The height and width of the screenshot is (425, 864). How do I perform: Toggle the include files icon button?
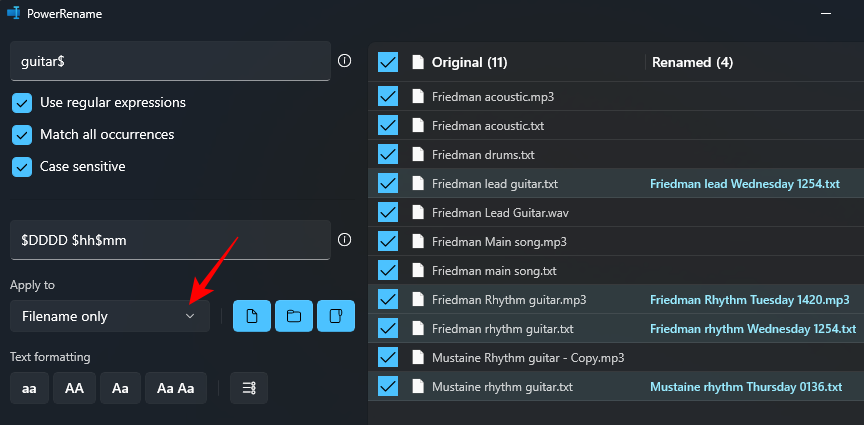(252, 316)
